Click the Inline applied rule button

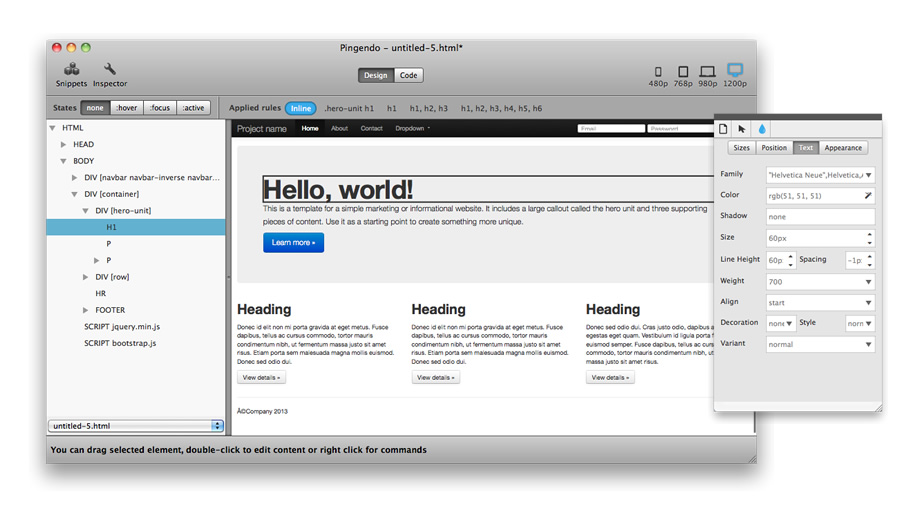tap(300, 108)
